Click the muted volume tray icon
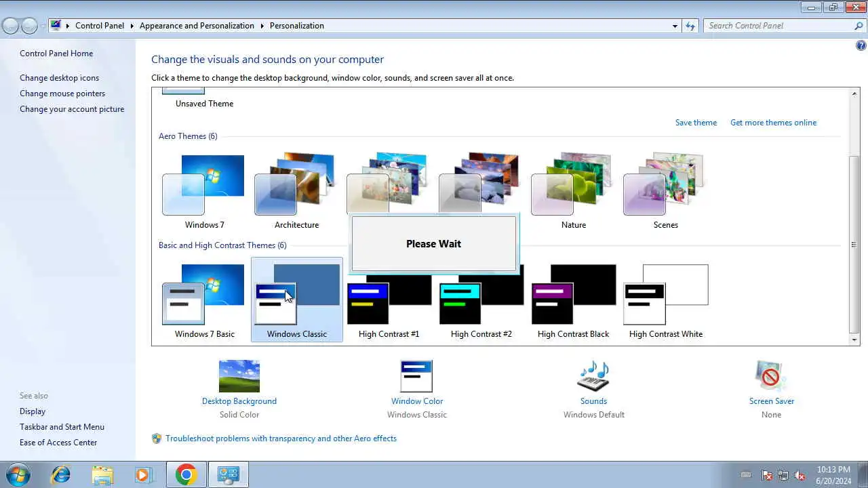This screenshot has width=868, height=488. (800, 475)
